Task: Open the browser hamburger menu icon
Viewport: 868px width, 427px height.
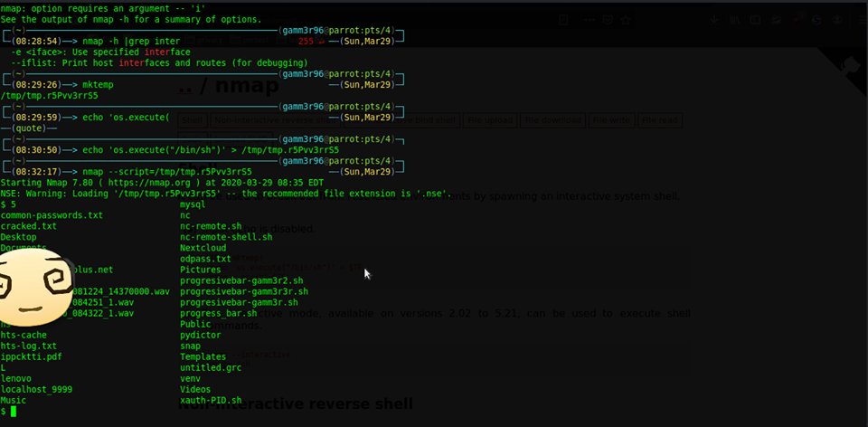Action: (x=863, y=20)
